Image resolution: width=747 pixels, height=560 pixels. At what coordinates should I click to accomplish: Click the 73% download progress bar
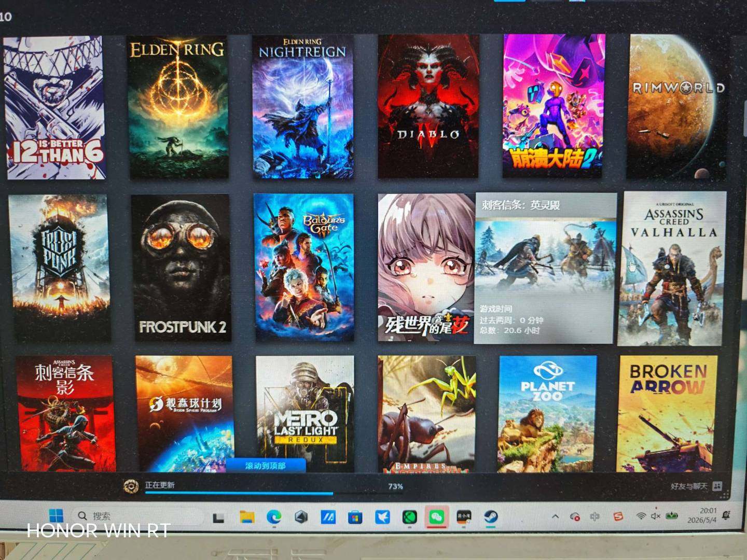(273, 493)
